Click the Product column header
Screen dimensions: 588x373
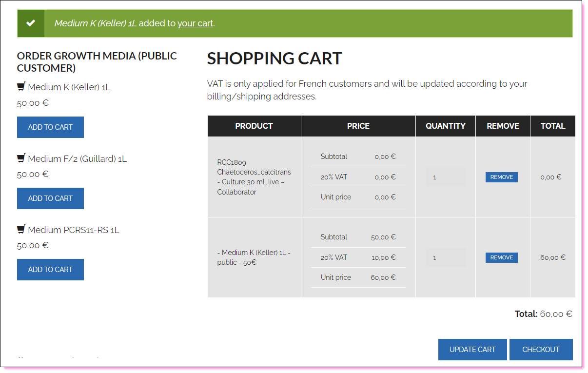[254, 126]
